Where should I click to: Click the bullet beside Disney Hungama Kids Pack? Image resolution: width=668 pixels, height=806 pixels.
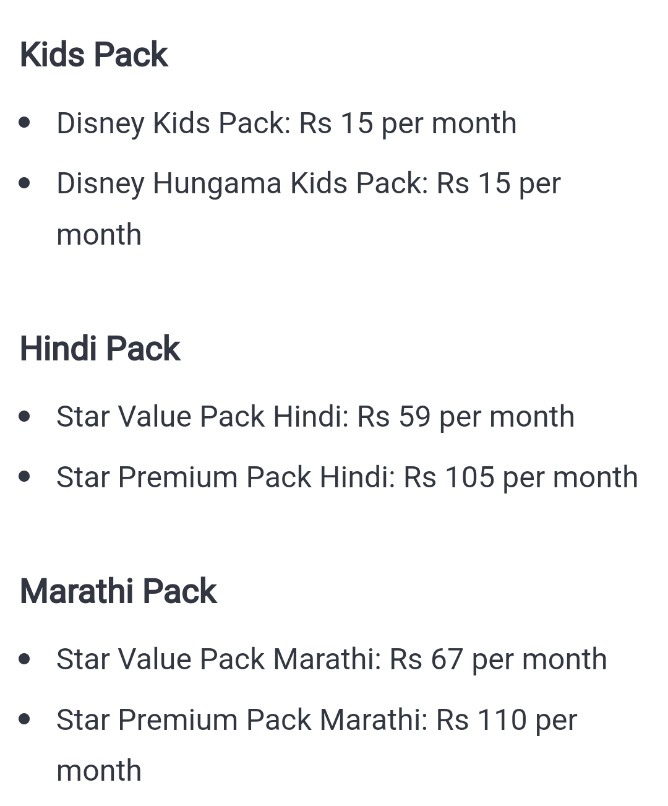tap(25, 184)
